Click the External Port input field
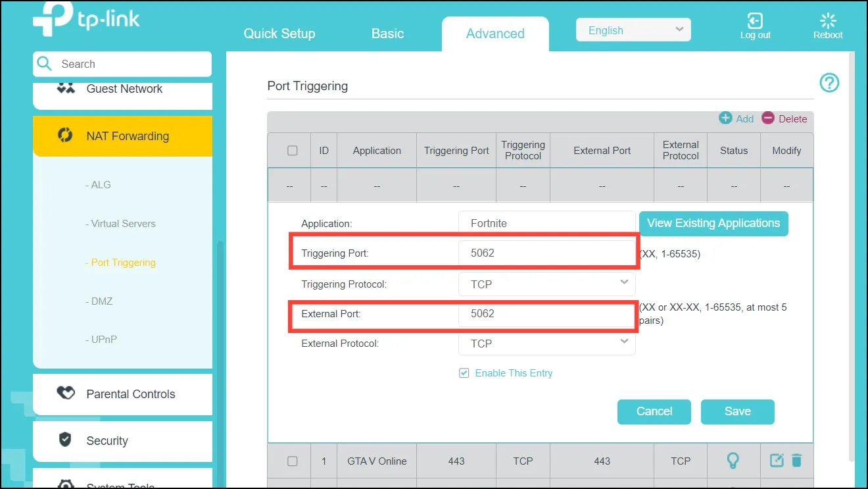The width and height of the screenshot is (868, 489). pyautogui.click(x=547, y=314)
